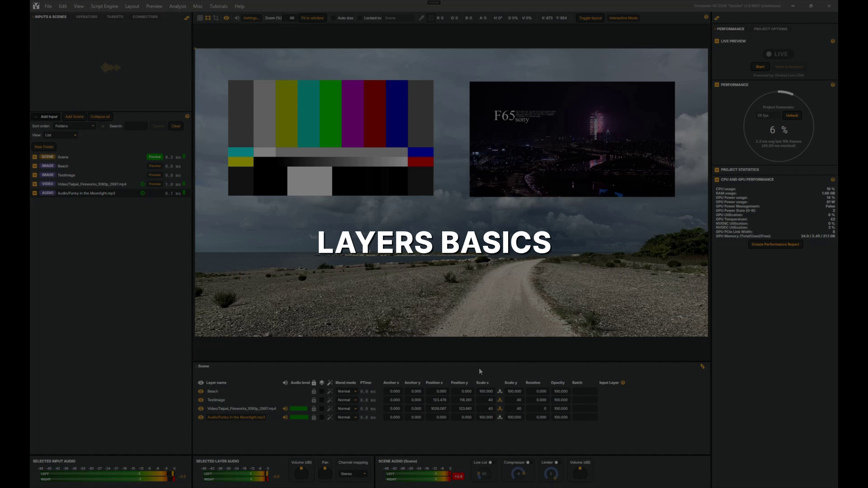Mute the Funky in the Moonlight layer speaker
Viewport: 868px width, 488px height.
[285, 417]
